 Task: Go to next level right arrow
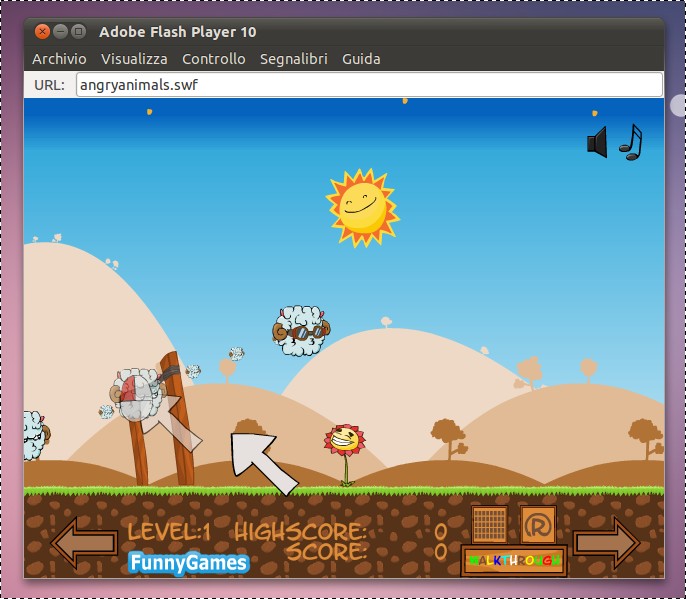click(x=606, y=543)
